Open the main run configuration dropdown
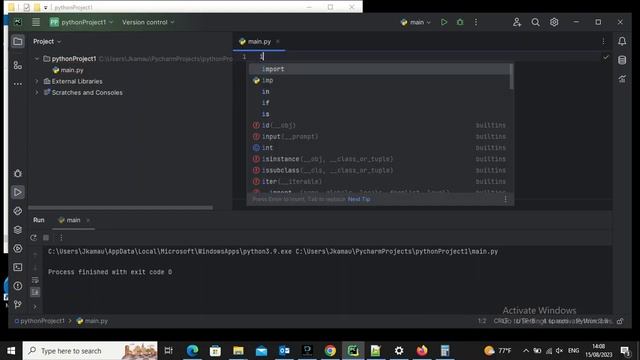 pos(416,22)
